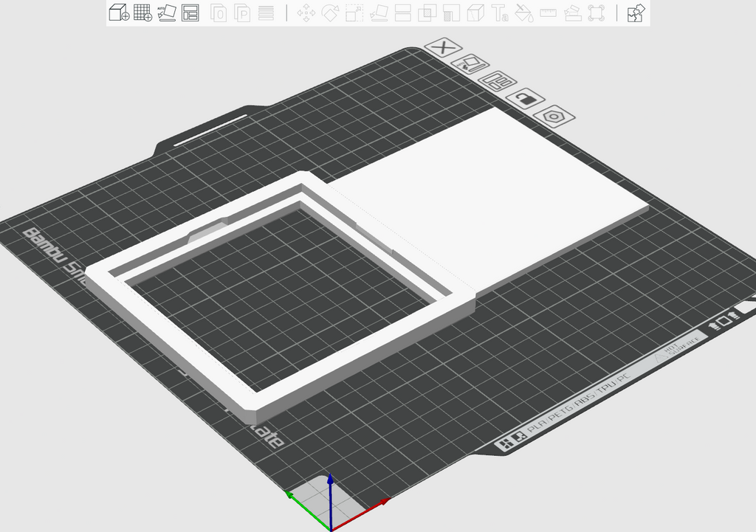Arrange all objects using the toolbar layout icon
The image size is (756, 532).
(190, 13)
